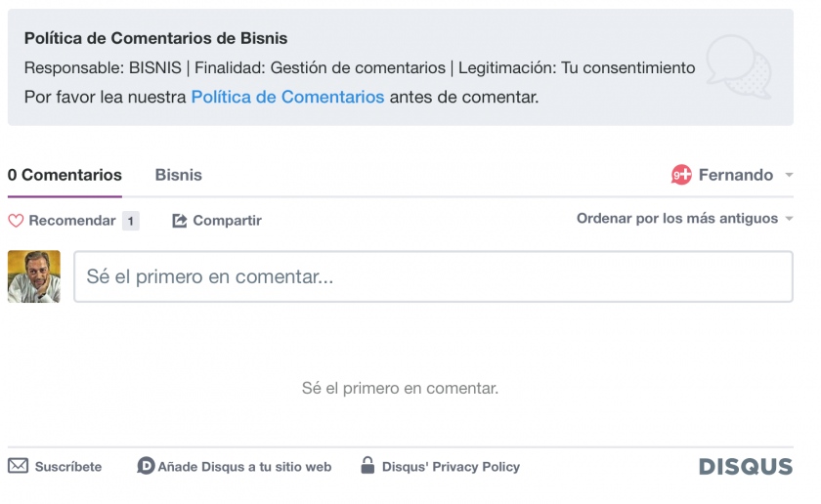
Task: Click the DISQUS brand logo
Action: click(x=745, y=467)
